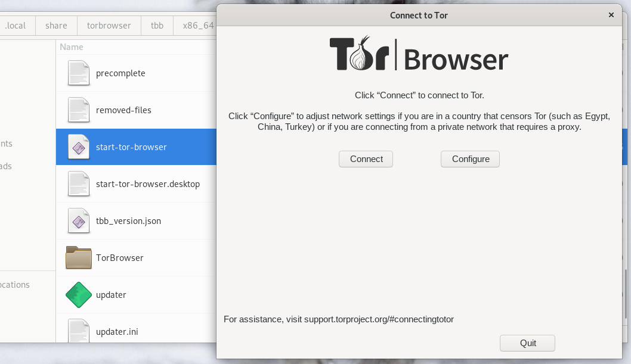This screenshot has height=364, width=631.
Task: Select the TorBrowser folder icon
Action: click(79, 257)
